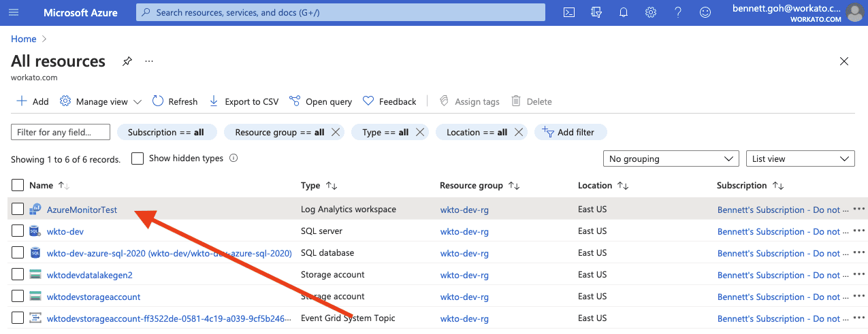Click the Filter for any field box
This screenshot has height=334, width=868.
61,132
